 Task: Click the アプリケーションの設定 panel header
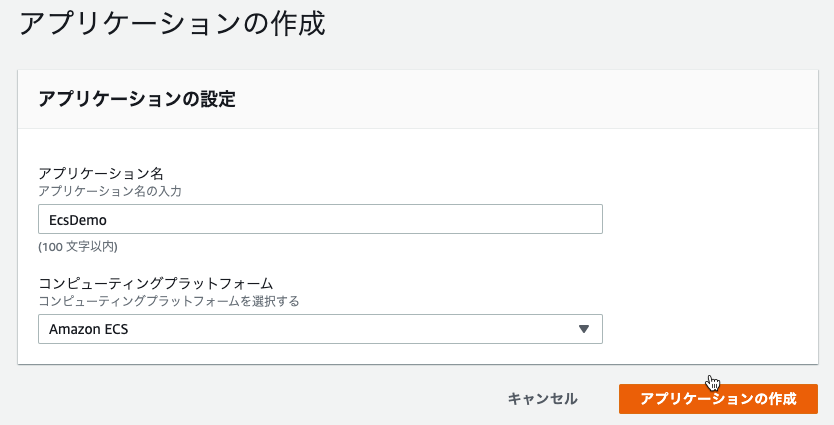pos(137,99)
